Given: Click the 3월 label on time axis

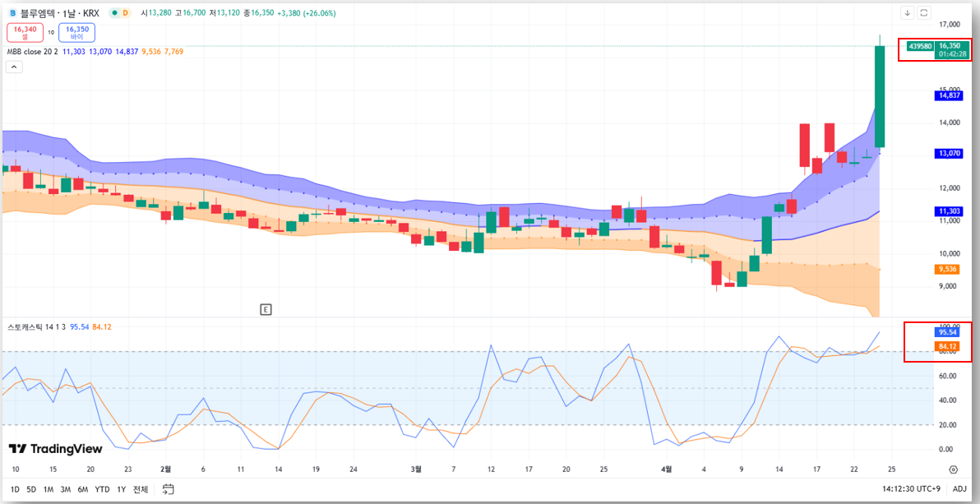Looking at the screenshot, I should pos(417,469).
